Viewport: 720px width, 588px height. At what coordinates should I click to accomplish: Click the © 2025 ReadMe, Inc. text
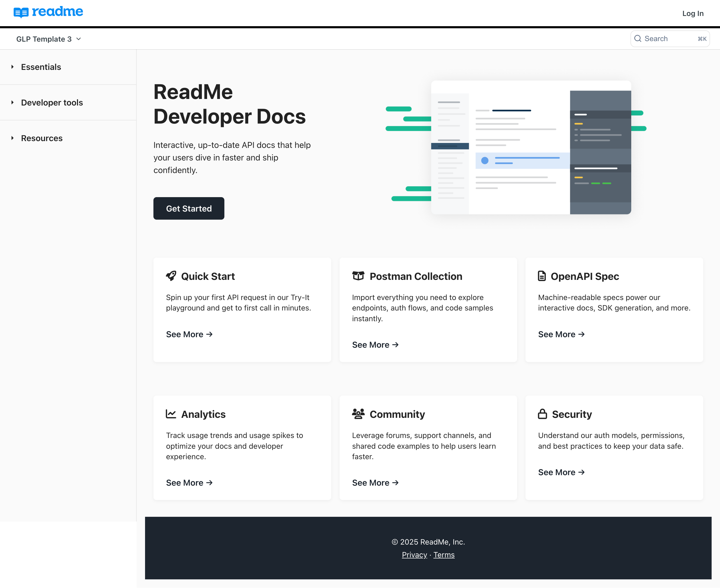(x=428, y=542)
